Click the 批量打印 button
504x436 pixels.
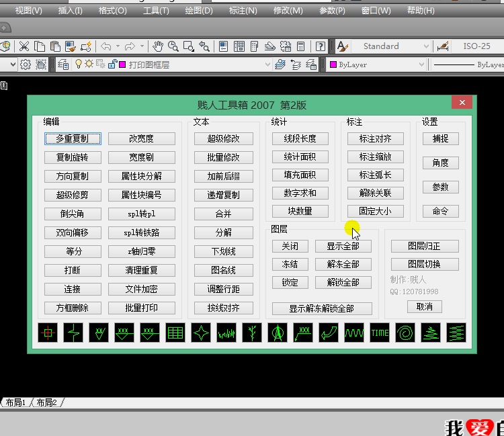tap(142, 308)
